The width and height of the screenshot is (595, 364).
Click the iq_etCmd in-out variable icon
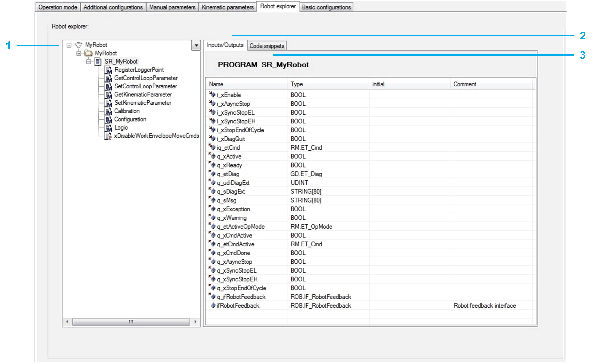[212, 147]
